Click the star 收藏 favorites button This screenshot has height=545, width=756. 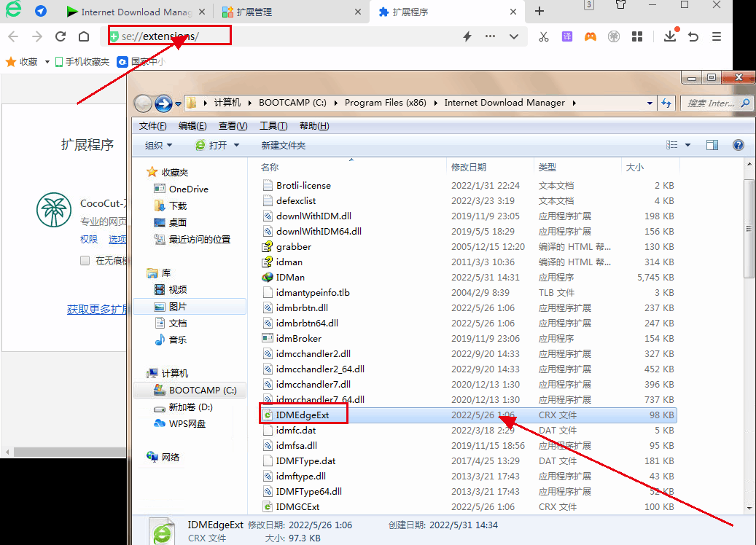pos(22,62)
